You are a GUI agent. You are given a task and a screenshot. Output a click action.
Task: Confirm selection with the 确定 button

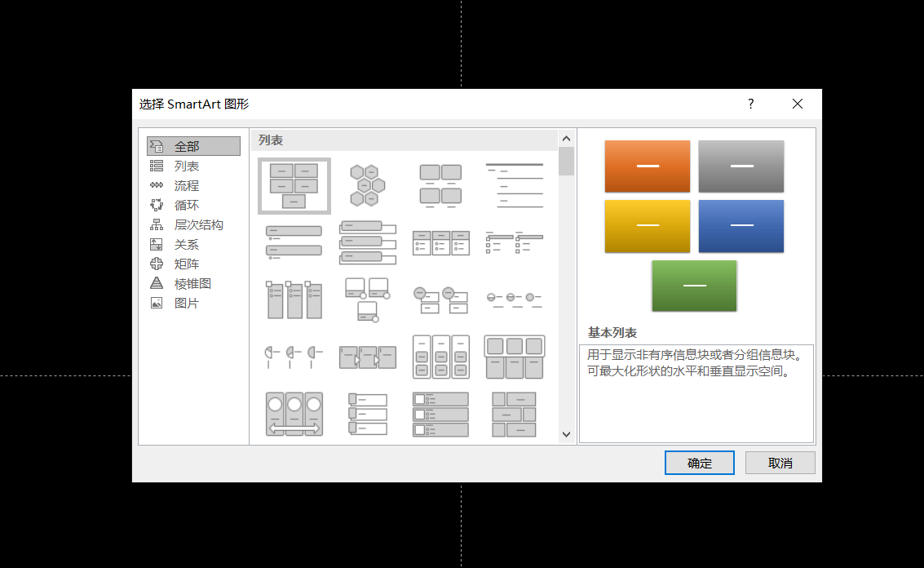(700, 463)
